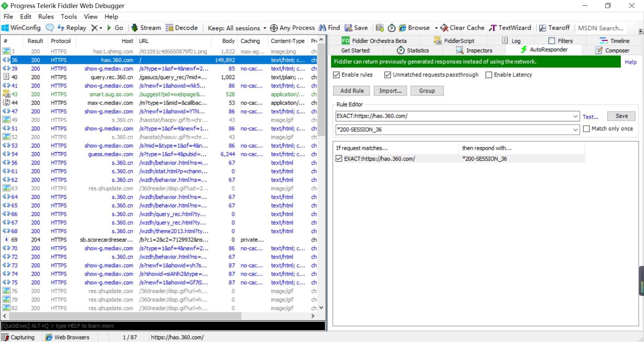Click the Test... link
The image size is (644, 342).
click(590, 117)
